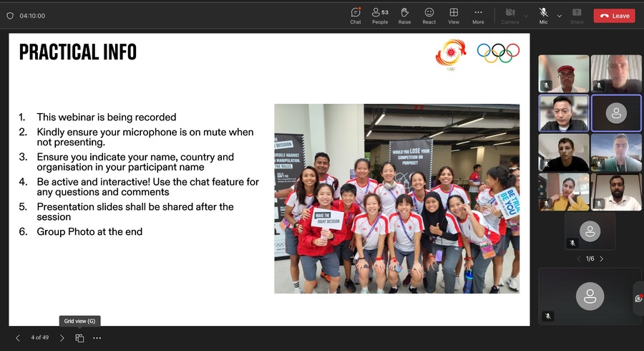
Task: Leave the meeting
Action: click(614, 16)
